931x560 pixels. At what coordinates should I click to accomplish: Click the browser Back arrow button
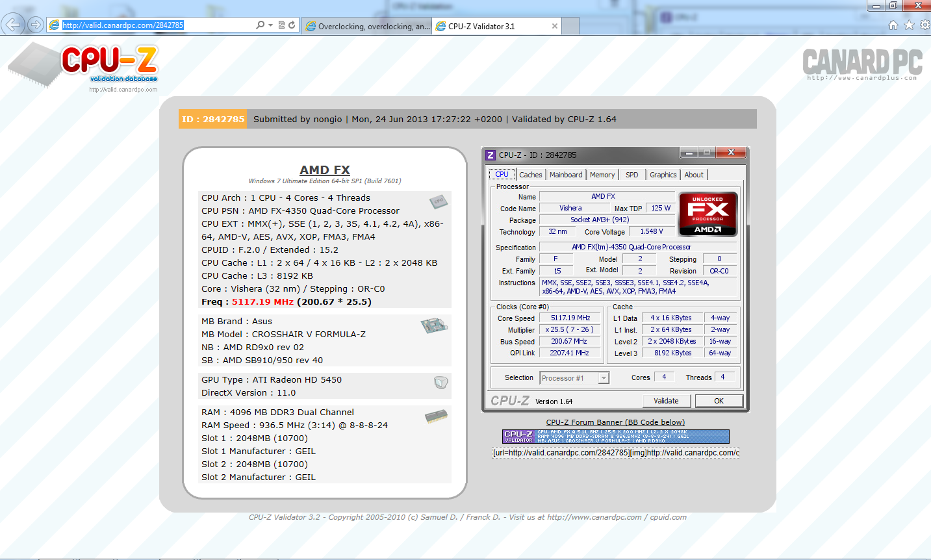12,25
